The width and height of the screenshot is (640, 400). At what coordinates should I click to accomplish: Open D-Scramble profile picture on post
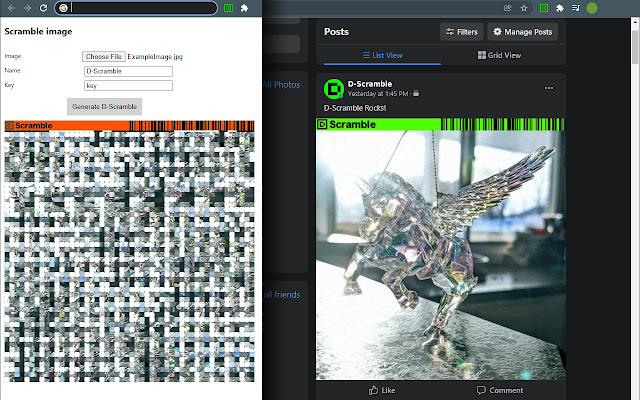[x=334, y=89]
